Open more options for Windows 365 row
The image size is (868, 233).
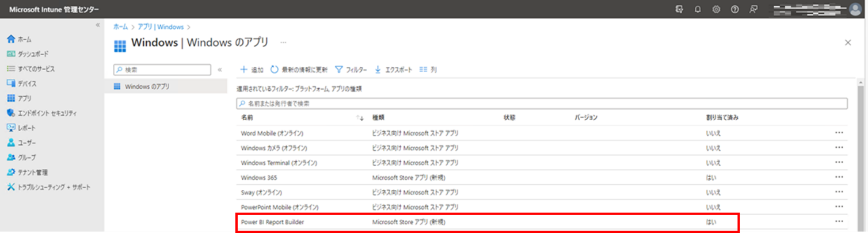pyautogui.click(x=839, y=177)
